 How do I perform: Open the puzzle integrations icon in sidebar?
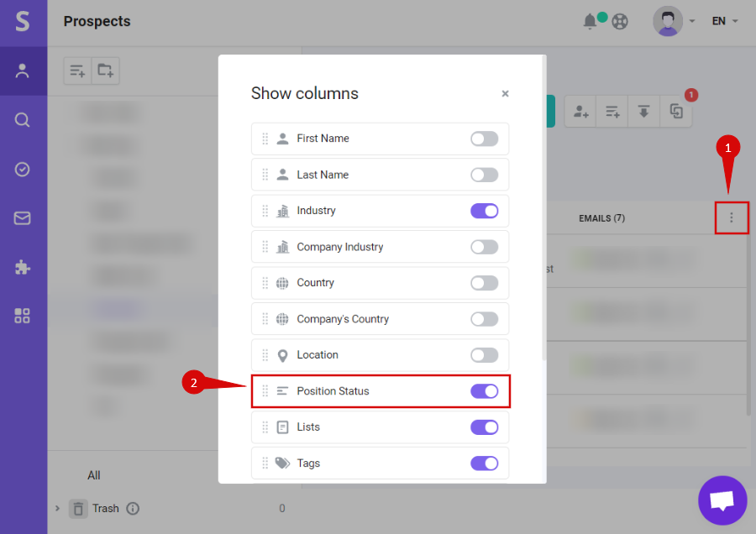tap(22, 267)
